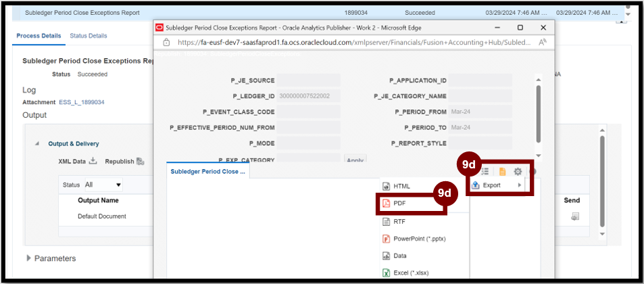This screenshot has height=284, width=644.
Task: Close the Edge popup window
Action: [543, 28]
